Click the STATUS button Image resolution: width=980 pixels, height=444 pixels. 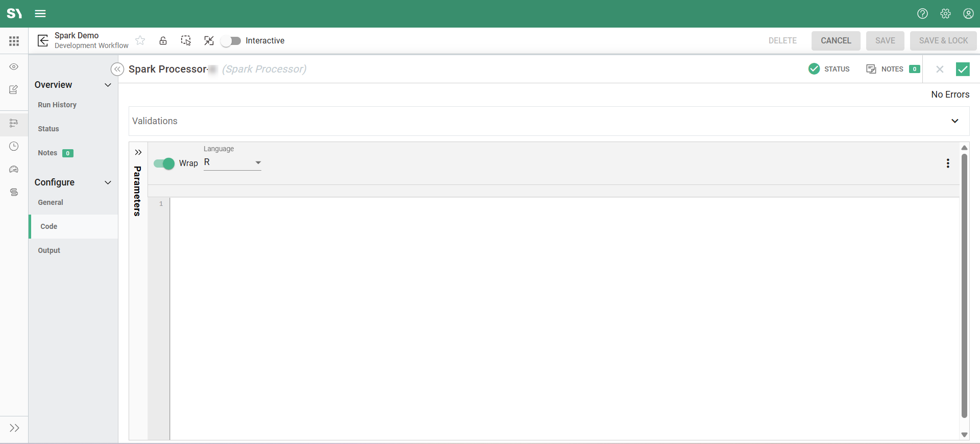(x=829, y=69)
